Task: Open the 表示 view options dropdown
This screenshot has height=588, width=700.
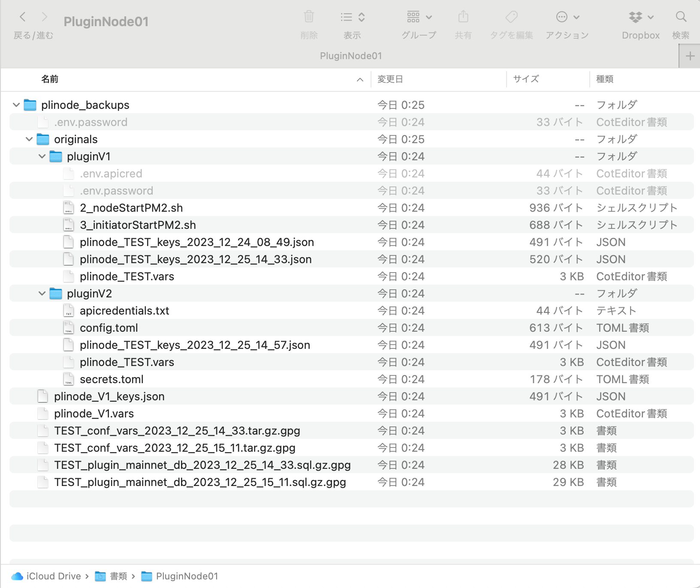Action: 352,17
